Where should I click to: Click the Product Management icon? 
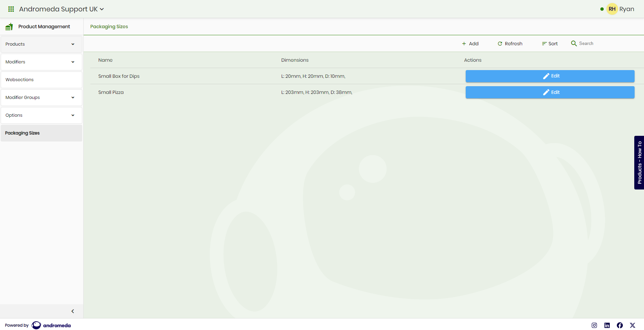pyautogui.click(x=9, y=26)
